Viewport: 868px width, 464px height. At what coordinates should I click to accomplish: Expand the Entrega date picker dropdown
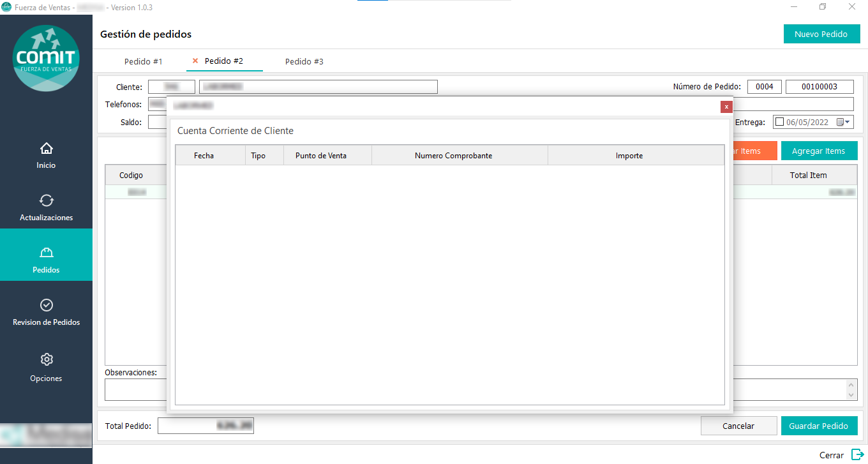point(844,123)
